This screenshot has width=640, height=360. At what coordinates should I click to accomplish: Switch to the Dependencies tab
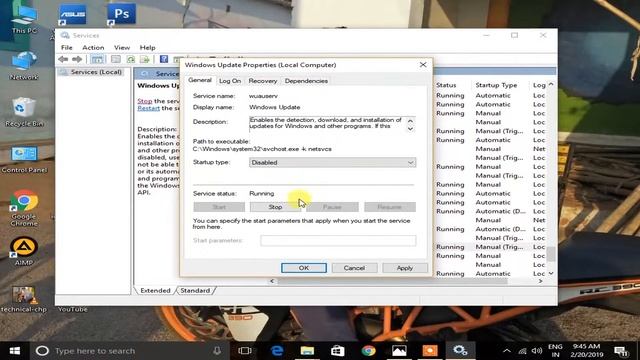(x=306, y=81)
